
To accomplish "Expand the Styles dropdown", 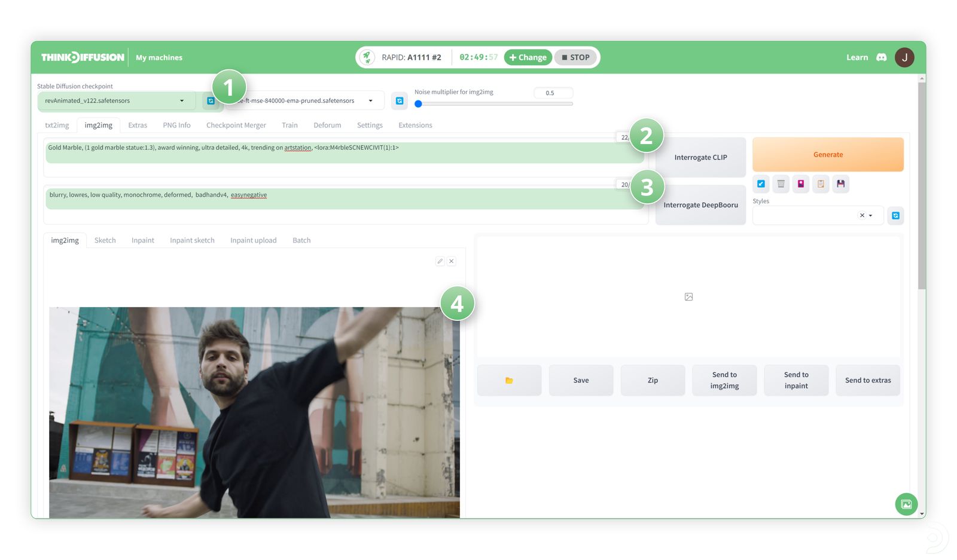I will (x=870, y=216).
